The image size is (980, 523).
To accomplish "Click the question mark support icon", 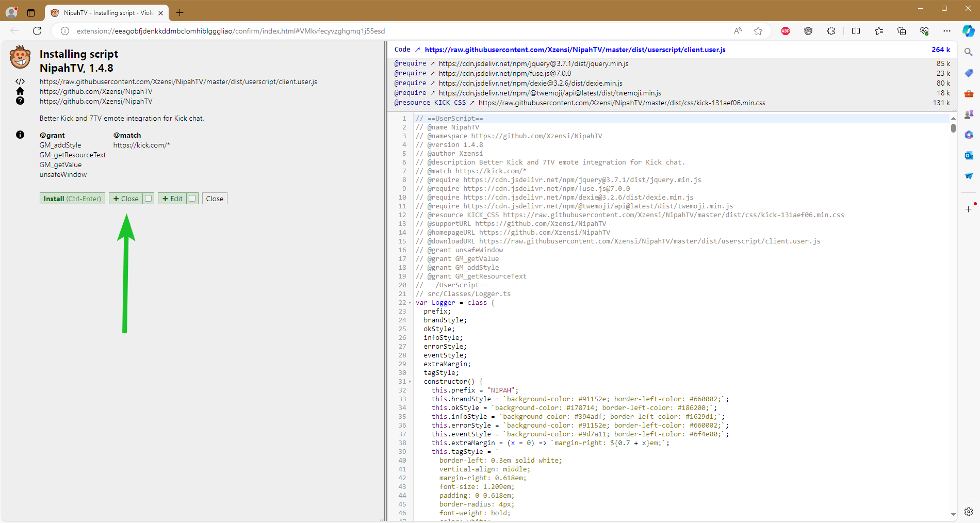I will coord(20,101).
